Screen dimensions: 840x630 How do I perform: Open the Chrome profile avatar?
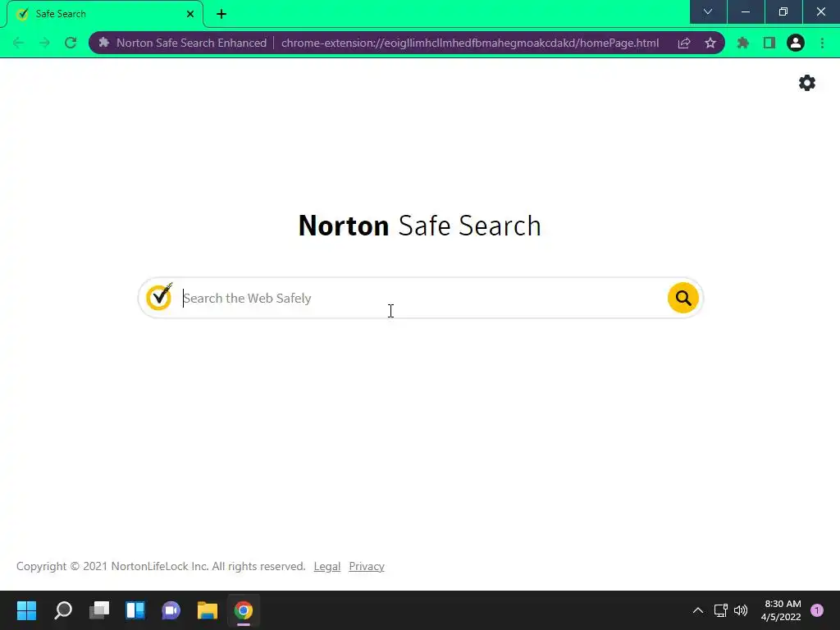click(x=796, y=43)
